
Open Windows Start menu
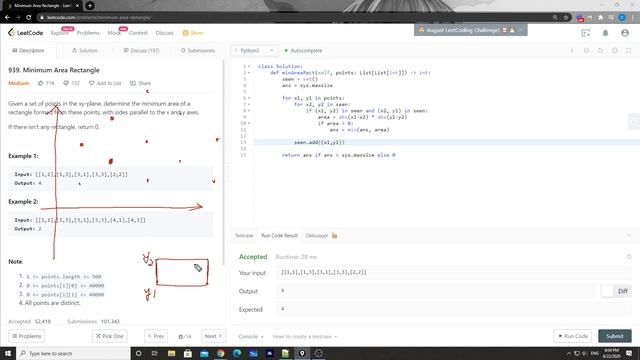point(8,353)
